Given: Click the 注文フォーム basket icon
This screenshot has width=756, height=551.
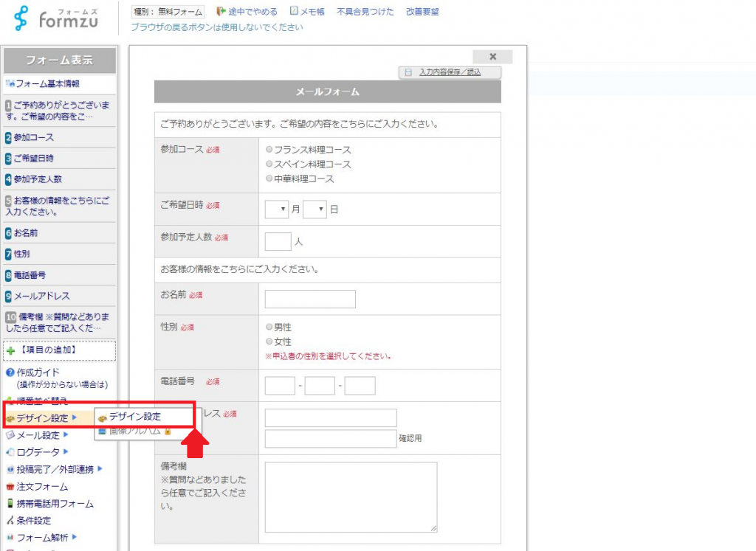Looking at the screenshot, I should click(x=10, y=487).
